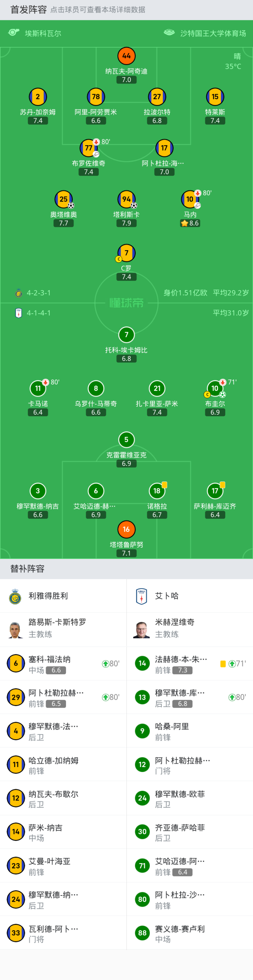The width and height of the screenshot is (253, 980).
Task: Click 艾卜哈 team crest in substitutes
Action: [142, 596]
